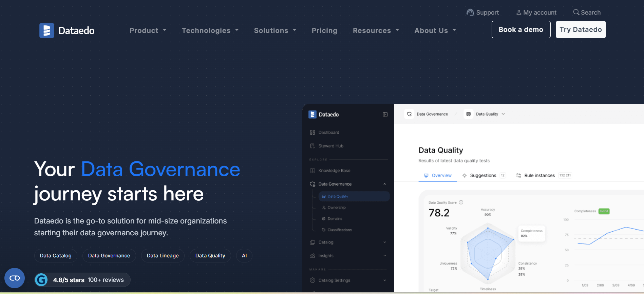The width and height of the screenshot is (644, 294).
Task: Click the green Good status badge
Action: (604, 211)
